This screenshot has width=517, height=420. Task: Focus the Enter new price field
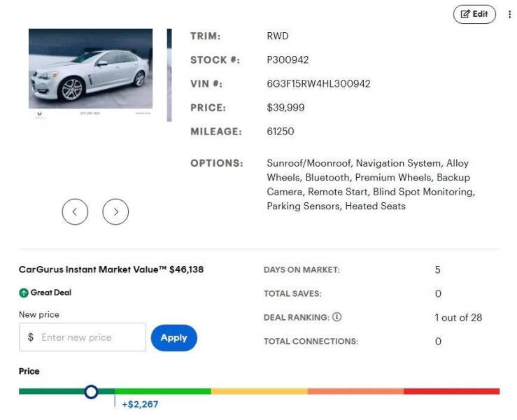[83, 337]
